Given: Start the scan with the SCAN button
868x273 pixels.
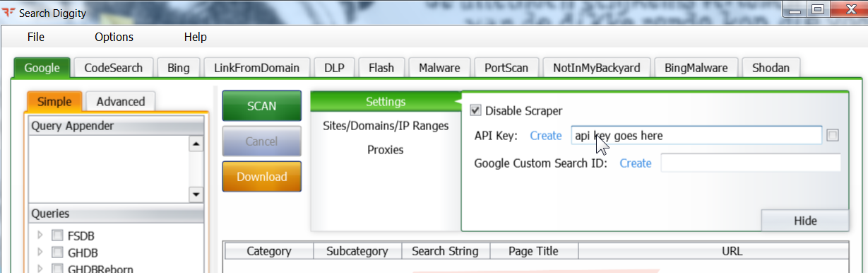Looking at the screenshot, I should point(261,106).
